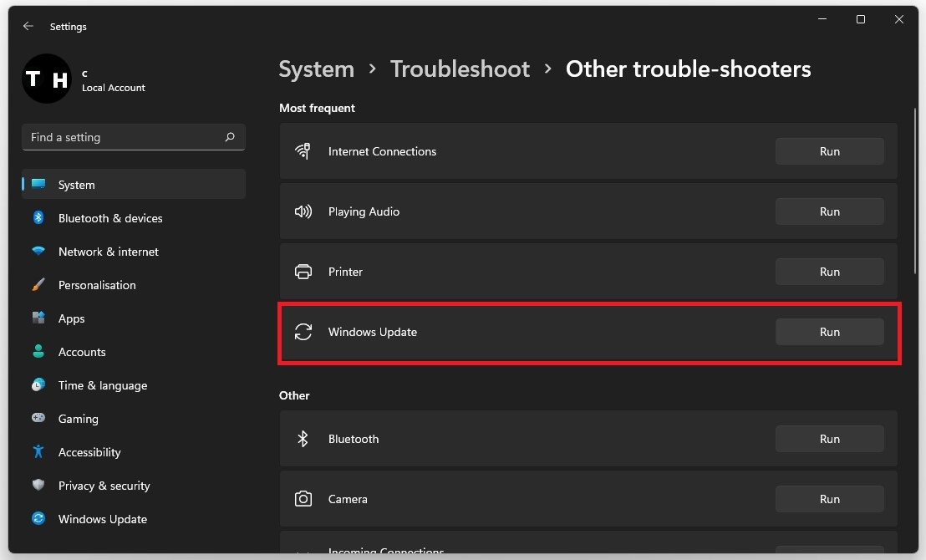Click the Gaming controller icon
The image size is (926, 560).
38,418
